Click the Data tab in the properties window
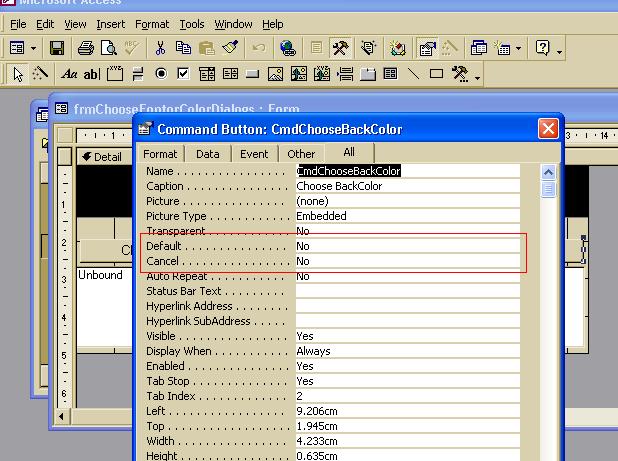The width and height of the screenshot is (618, 461). (x=208, y=154)
